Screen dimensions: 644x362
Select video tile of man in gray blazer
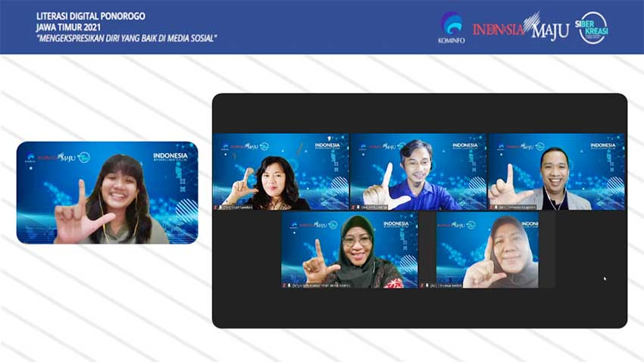[556, 170]
